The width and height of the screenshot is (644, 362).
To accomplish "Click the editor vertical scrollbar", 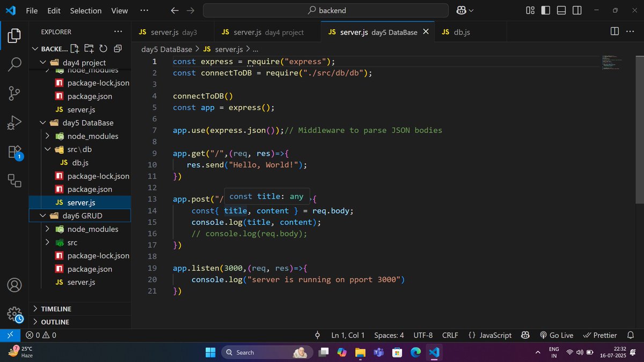I will click(x=640, y=129).
